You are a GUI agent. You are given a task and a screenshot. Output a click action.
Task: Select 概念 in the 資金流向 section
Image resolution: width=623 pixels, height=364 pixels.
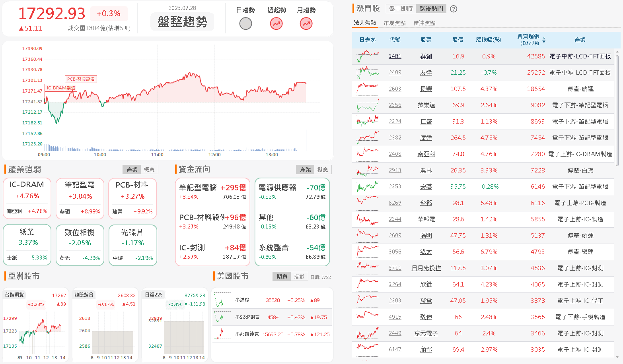click(x=323, y=170)
